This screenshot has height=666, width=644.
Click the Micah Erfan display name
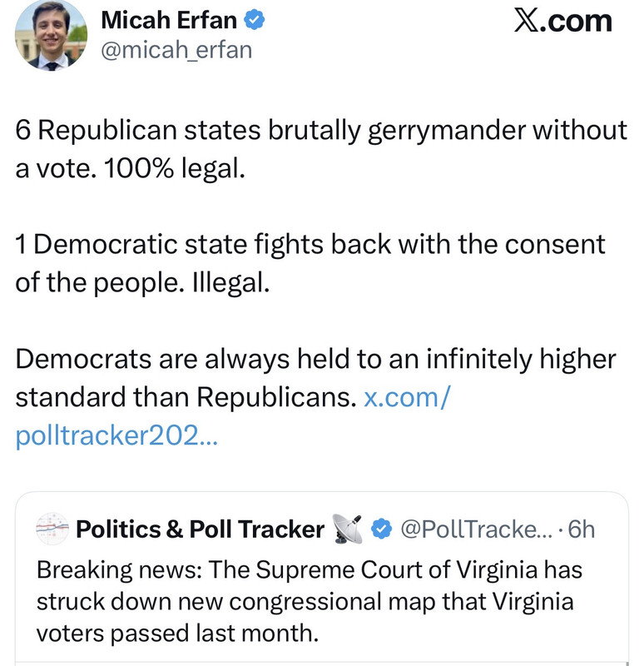point(169,20)
